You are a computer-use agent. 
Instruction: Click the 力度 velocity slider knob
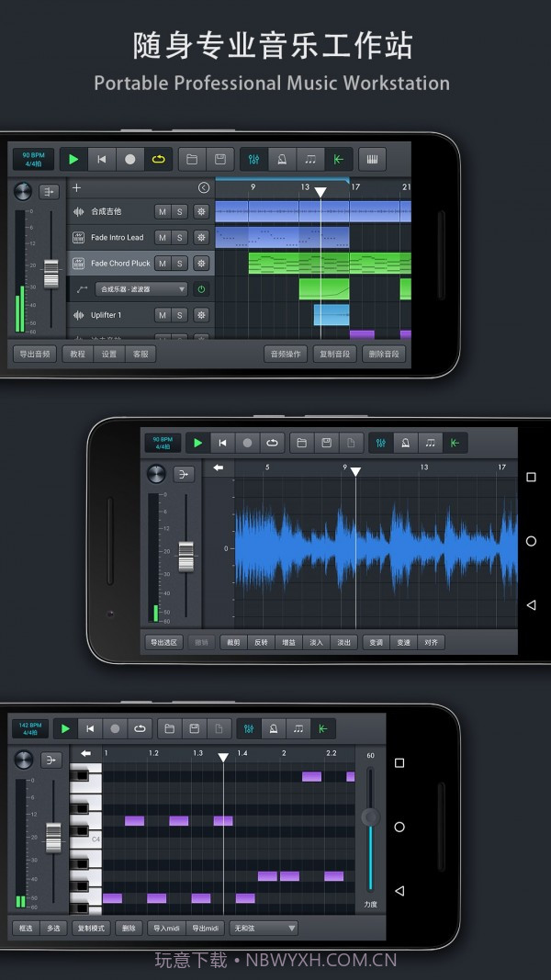click(x=370, y=817)
